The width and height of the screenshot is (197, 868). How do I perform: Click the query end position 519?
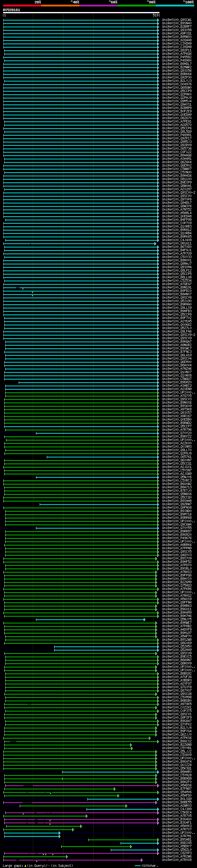(155, 15)
